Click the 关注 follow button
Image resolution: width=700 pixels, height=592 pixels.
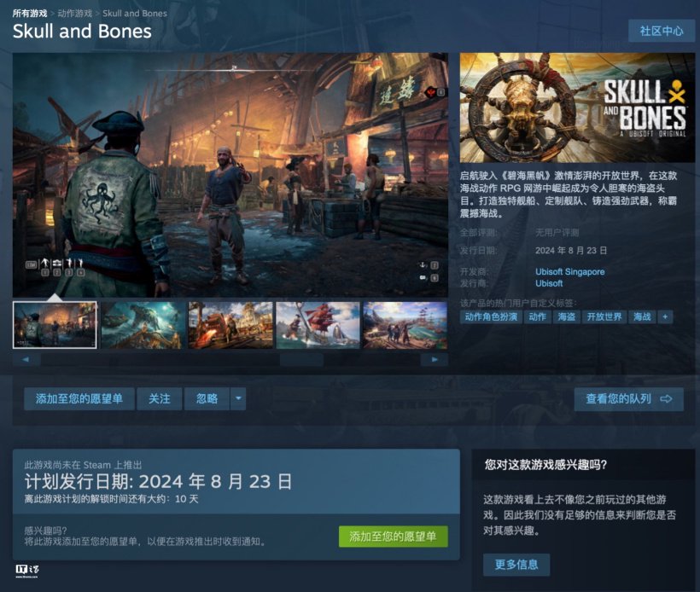click(160, 398)
